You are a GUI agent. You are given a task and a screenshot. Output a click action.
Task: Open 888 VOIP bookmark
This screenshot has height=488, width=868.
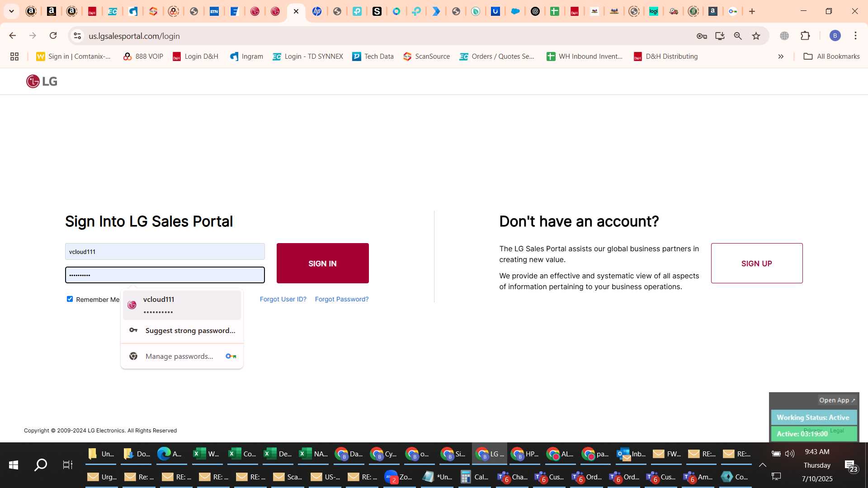[143, 56]
